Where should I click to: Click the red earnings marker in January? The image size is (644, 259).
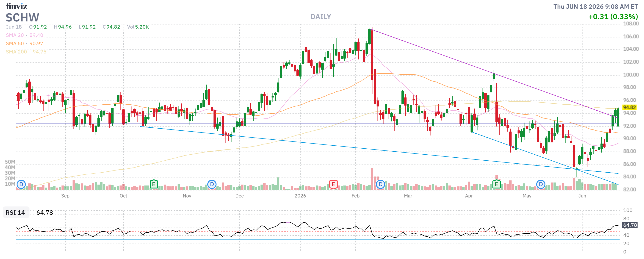(333, 185)
